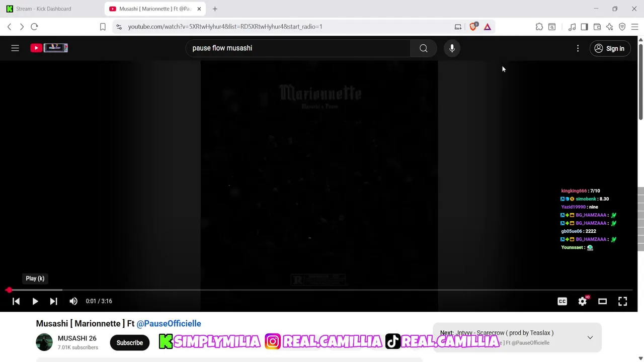Subscribe to MUSASHI 26
The width and height of the screenshot is (644, 362).
[130, 343]
